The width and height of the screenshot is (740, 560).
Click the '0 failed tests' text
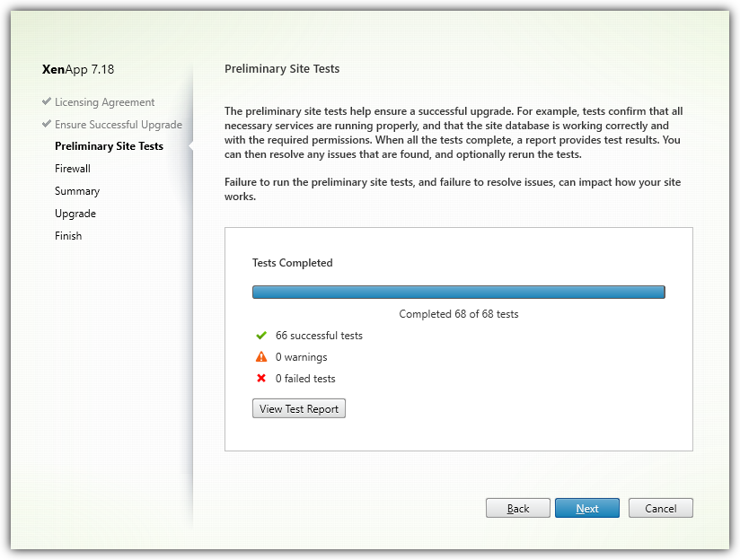pyautogui.click(x=305, y=379)
